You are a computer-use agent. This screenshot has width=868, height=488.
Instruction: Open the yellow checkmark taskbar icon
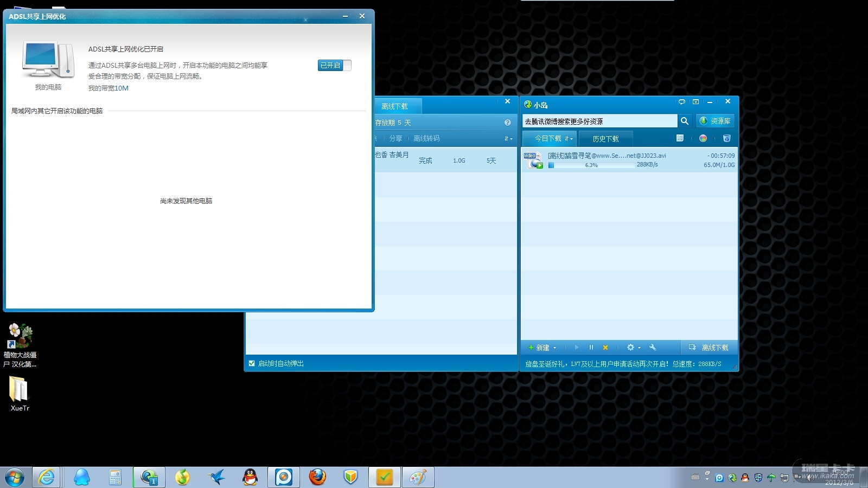click(385, 477)
